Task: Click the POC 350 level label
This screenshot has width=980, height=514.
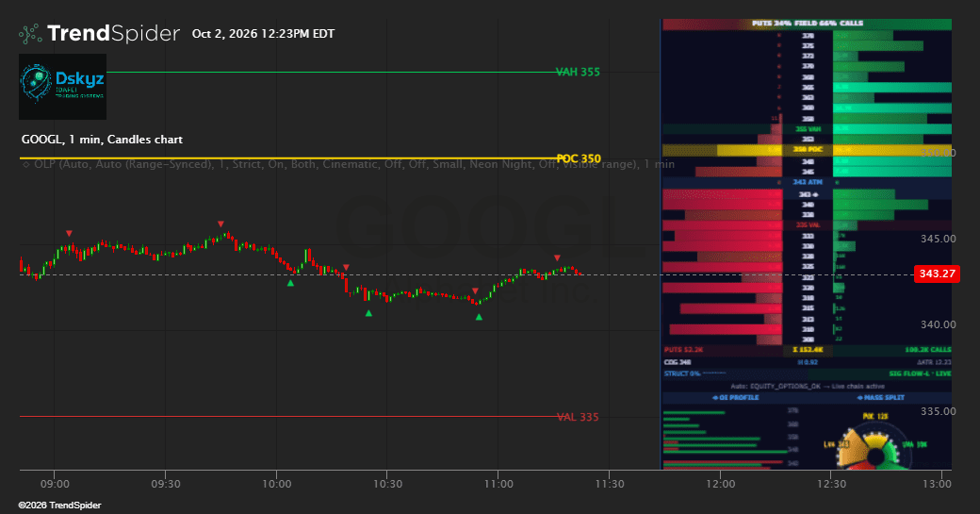Action: (x=579, y=158)
